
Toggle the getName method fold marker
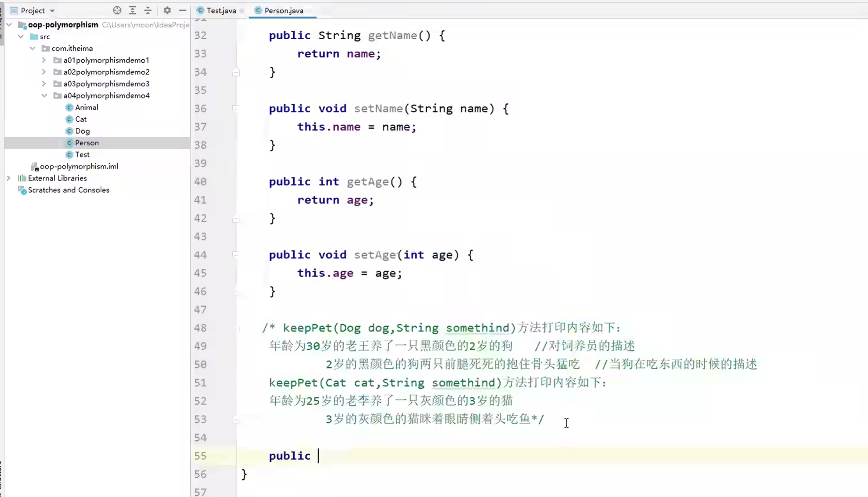236,72
